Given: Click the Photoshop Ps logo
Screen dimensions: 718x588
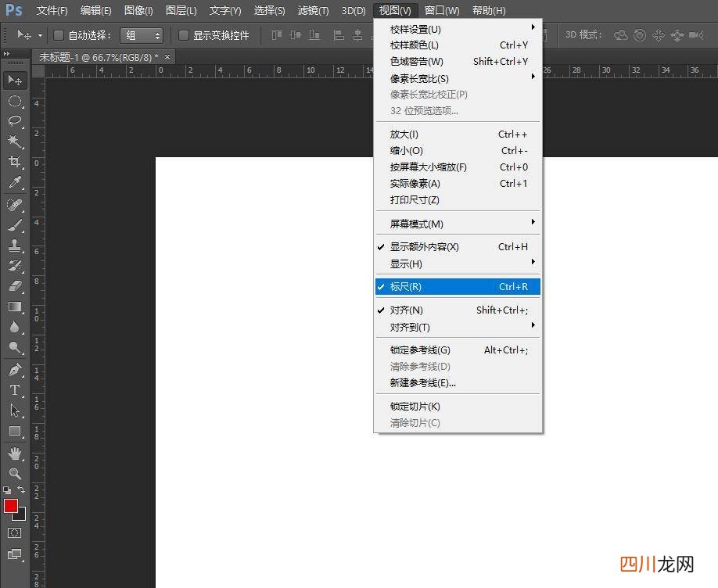Looking at the screenshot, I should (x=14, y=9).
